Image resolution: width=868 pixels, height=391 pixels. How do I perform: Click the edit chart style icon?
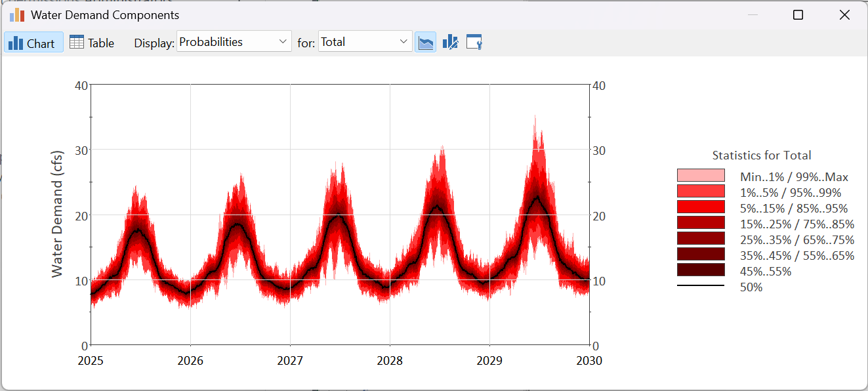[x=450, y=43]
